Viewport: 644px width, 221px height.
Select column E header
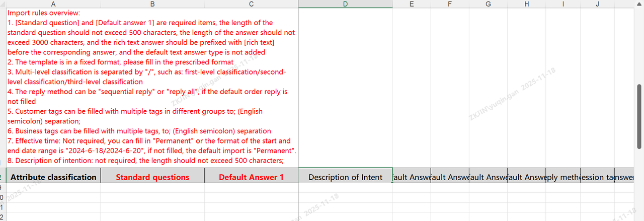(x=412, y=4)
